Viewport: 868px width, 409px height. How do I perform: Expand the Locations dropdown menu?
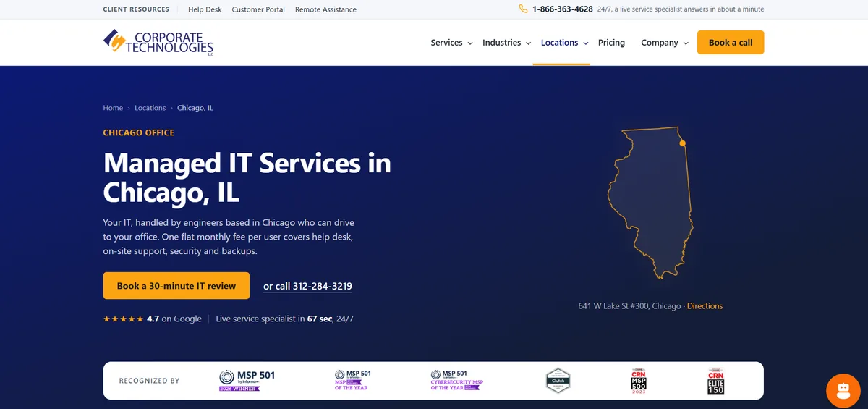(x=564, y=43)
